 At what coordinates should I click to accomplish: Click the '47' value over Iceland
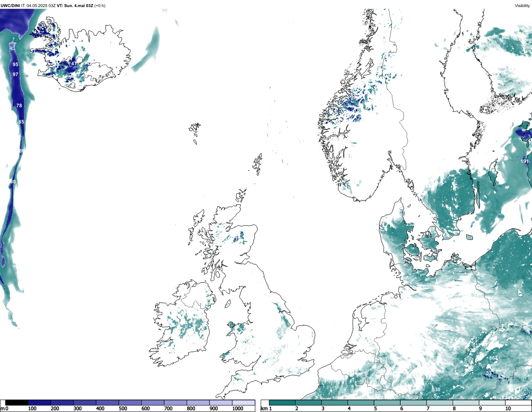pos(74,64)
